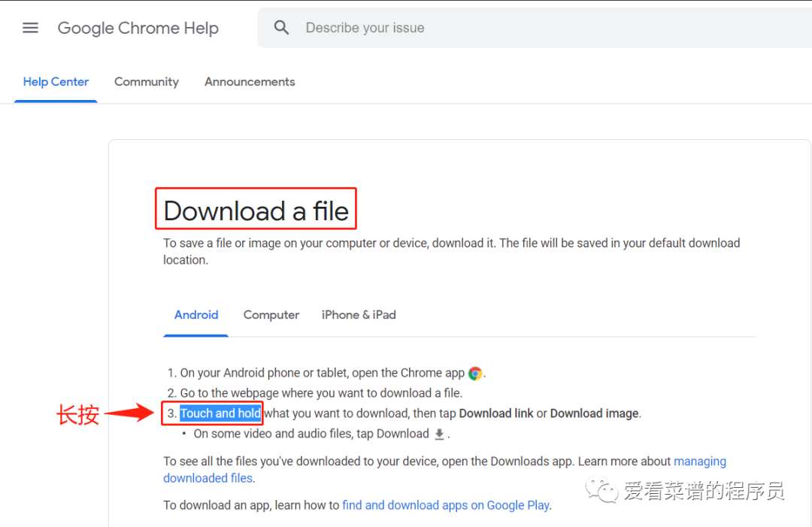
Task: Select the iPhone & iPad tab
Action: click(x=359, y=315)
